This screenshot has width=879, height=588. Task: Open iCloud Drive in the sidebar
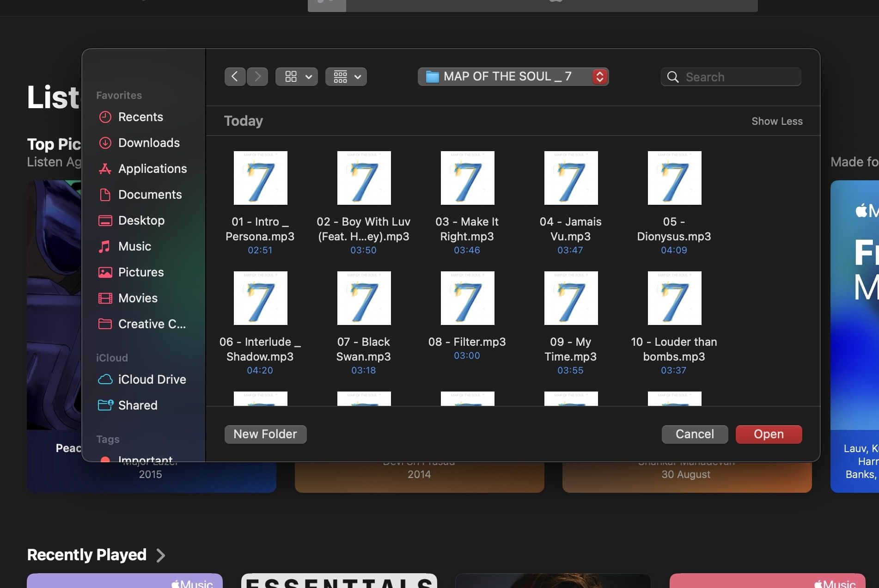[152, 379]
